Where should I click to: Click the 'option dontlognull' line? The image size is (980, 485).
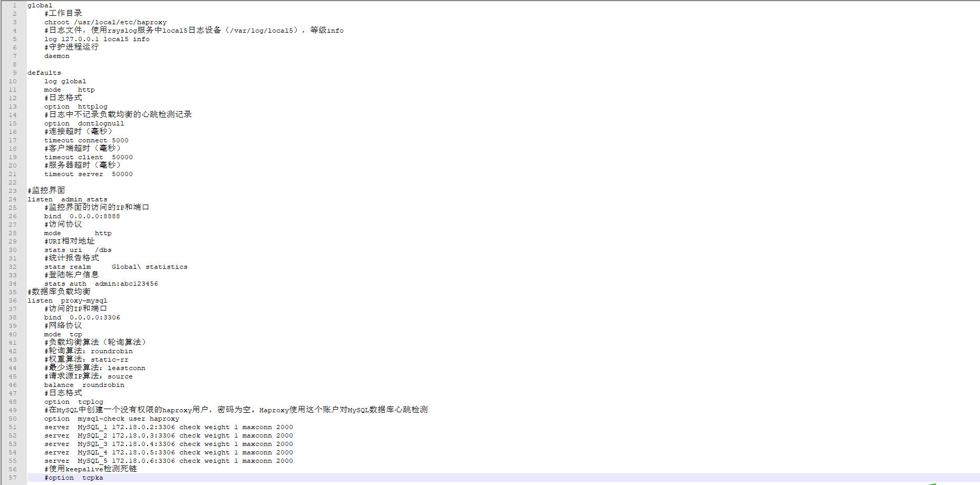[84, 123]
